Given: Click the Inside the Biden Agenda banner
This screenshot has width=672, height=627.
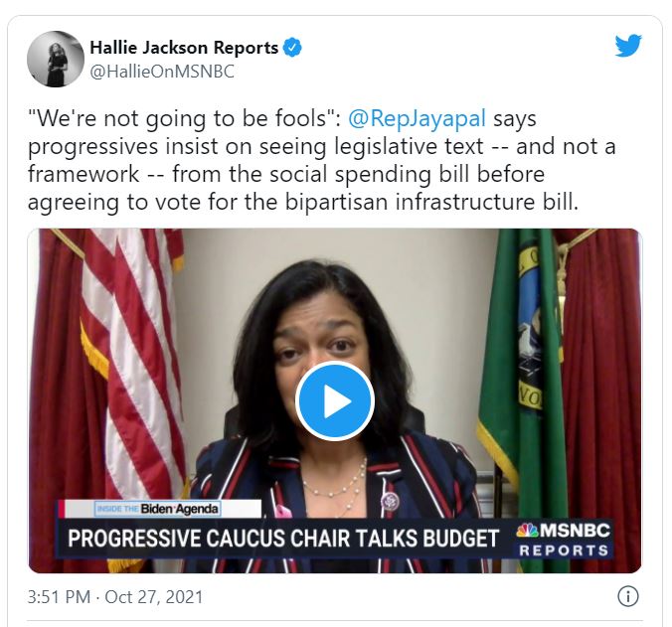Looking at the screenshot, I should [157, 509].
